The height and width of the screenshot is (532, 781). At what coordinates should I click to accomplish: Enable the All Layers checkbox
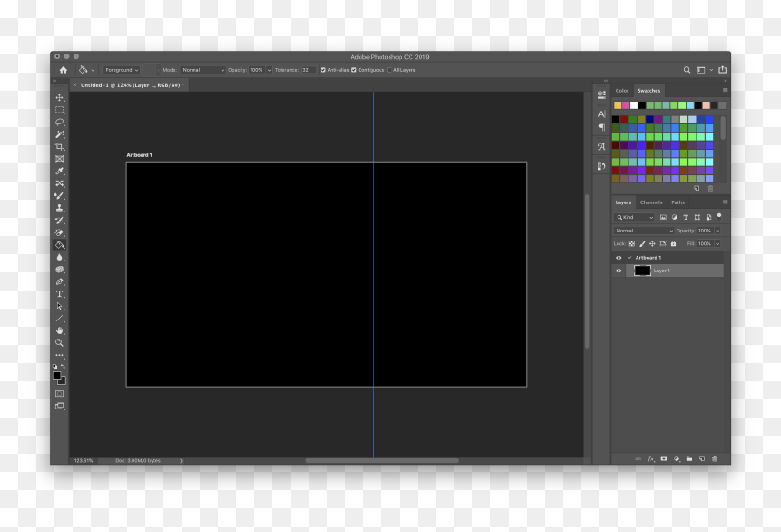[x=390, y=70]
